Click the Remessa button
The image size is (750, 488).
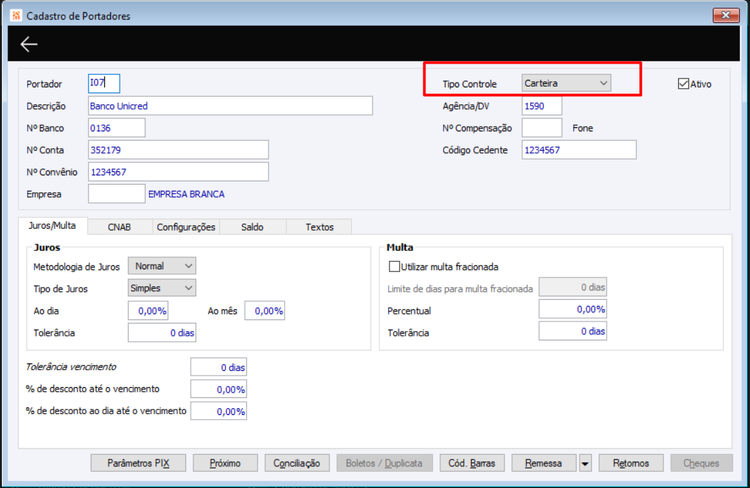click(x=543, y=463)
